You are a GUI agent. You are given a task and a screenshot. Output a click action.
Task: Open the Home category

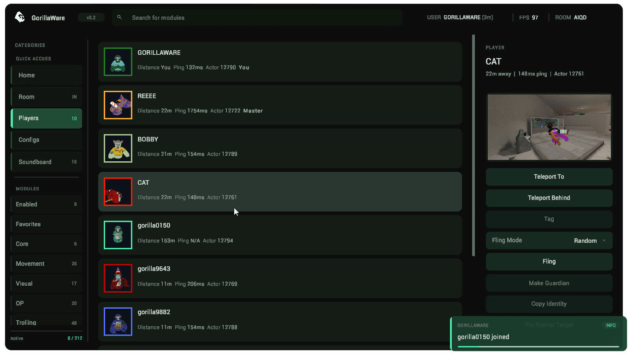[47, 75]
